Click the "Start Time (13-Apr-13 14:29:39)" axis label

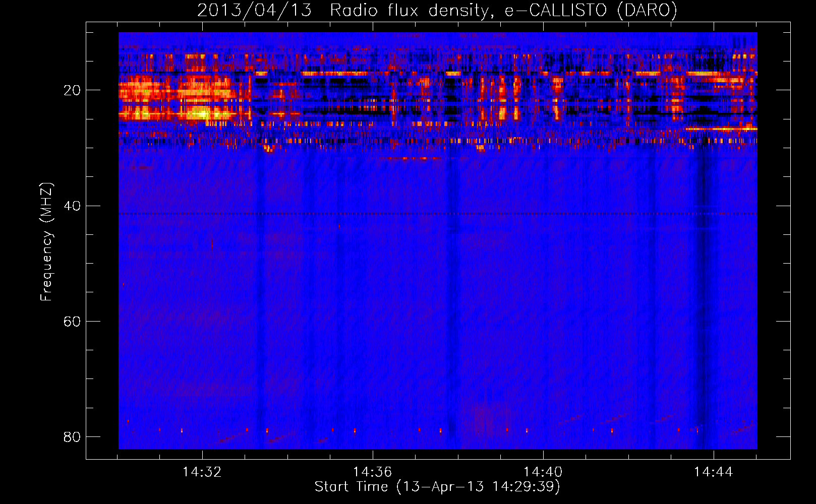pos(437,487)
